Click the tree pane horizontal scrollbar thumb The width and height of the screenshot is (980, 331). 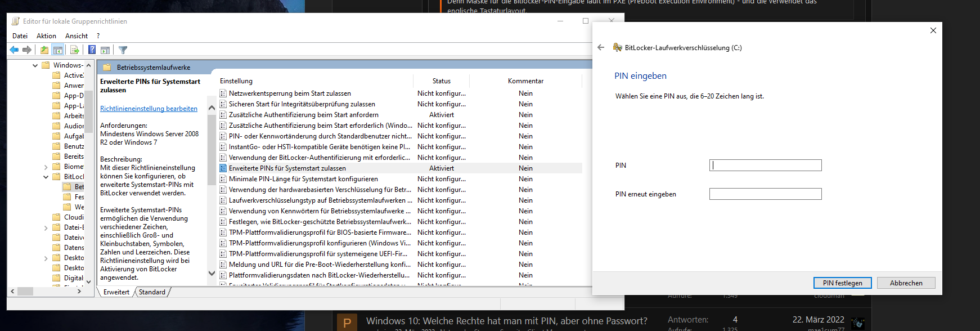coord(25,292)
